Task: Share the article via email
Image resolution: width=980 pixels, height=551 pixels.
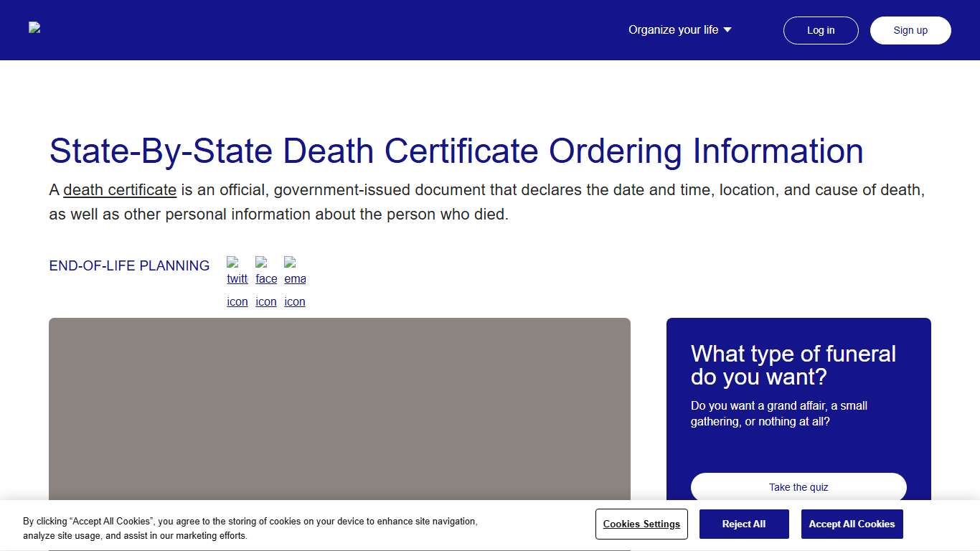Action: coord(295,280)
